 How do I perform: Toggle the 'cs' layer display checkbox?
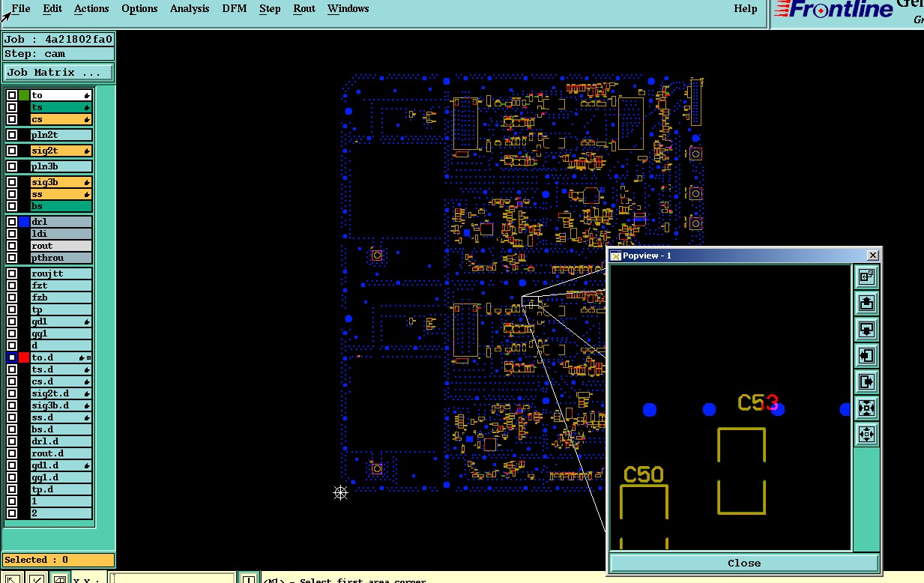coord(12,119)
